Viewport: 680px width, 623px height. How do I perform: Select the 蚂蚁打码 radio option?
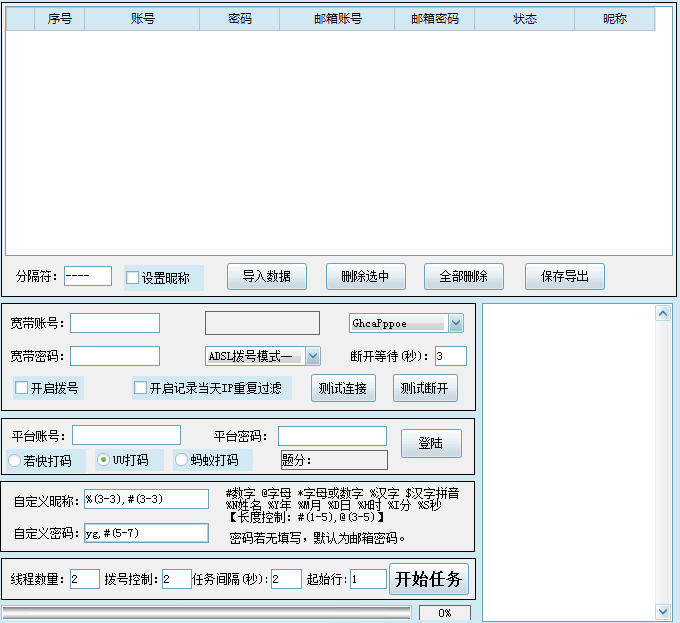[181, 460]
